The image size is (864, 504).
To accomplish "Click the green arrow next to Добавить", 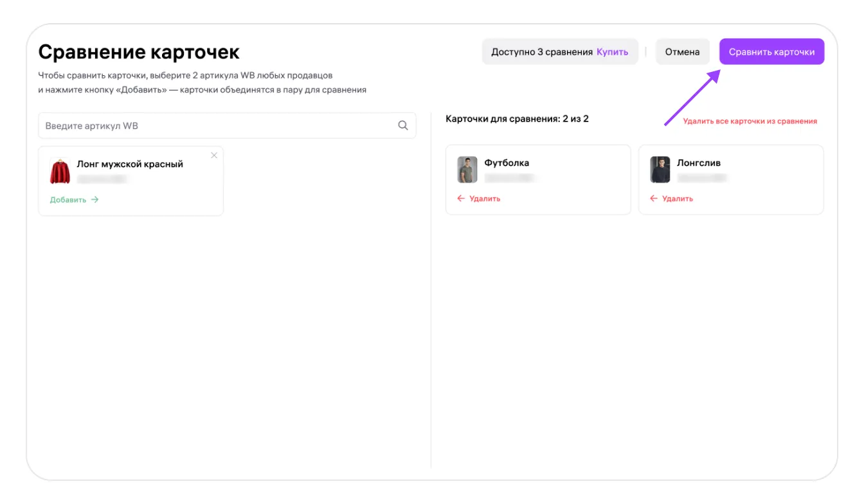I will (x=95, y=200).
